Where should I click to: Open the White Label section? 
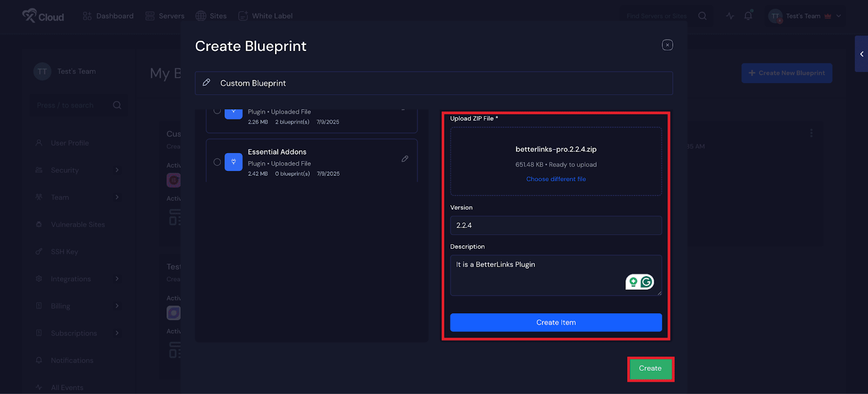[265, 16]
